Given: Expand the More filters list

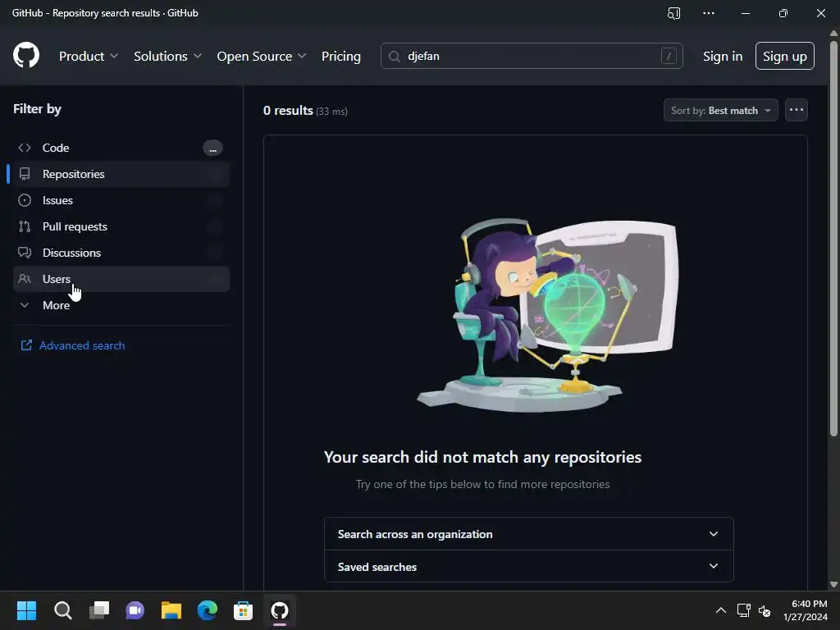Looking at the screenshot, I should [121, 305].
